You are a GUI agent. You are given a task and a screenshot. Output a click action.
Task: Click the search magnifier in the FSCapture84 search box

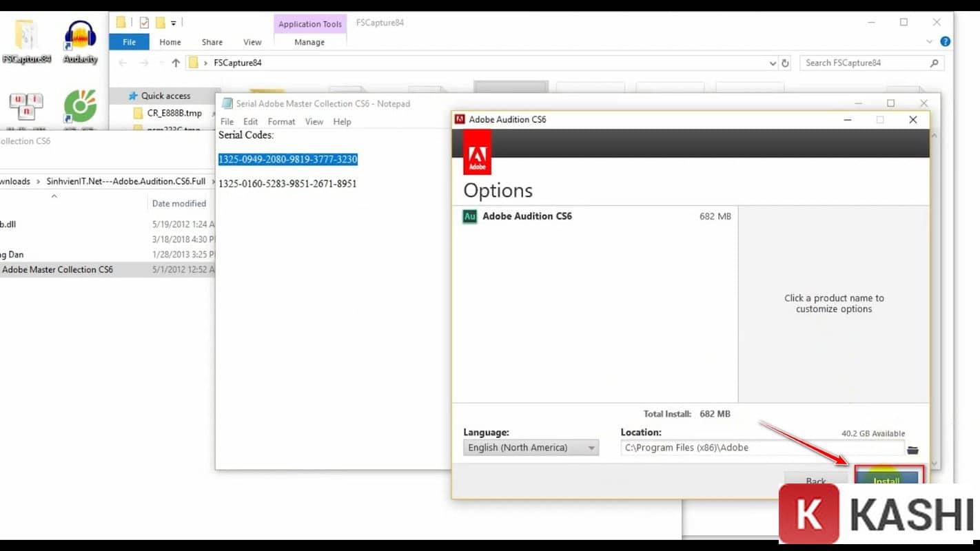934,63
